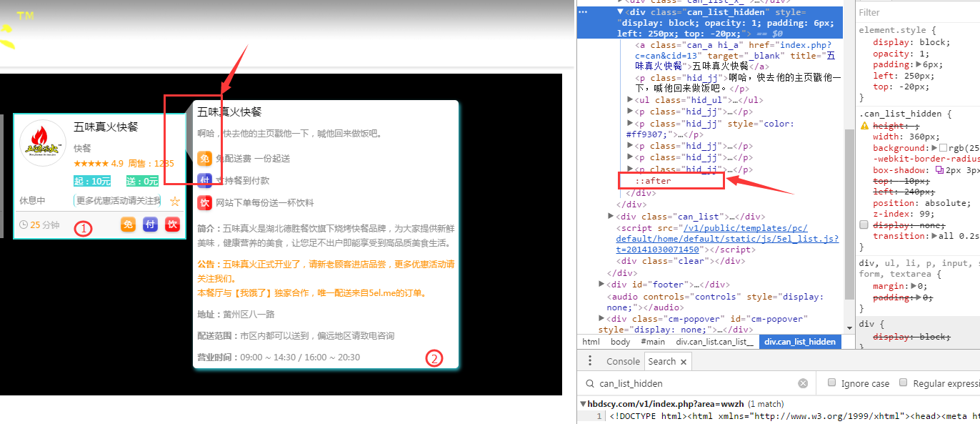Switch to the Console drawer tab
The height and width of the screenshot is (424, 980).
623,362
